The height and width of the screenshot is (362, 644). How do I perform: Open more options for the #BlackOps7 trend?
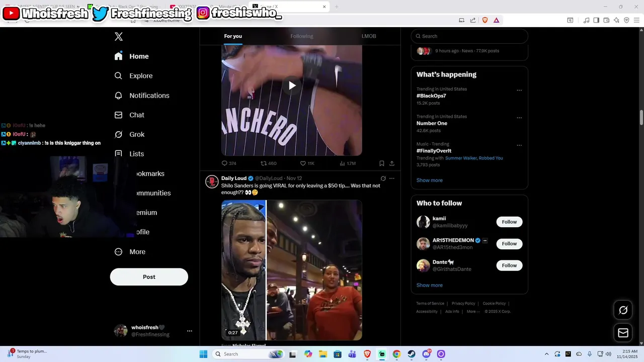[519, 90]
